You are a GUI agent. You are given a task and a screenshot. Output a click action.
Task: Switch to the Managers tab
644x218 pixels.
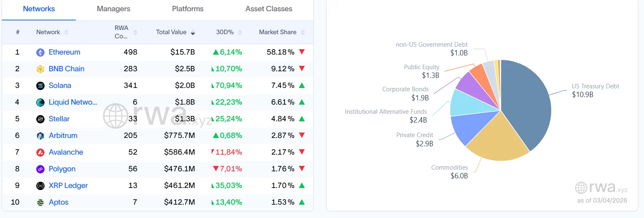(x=113, y=9)
